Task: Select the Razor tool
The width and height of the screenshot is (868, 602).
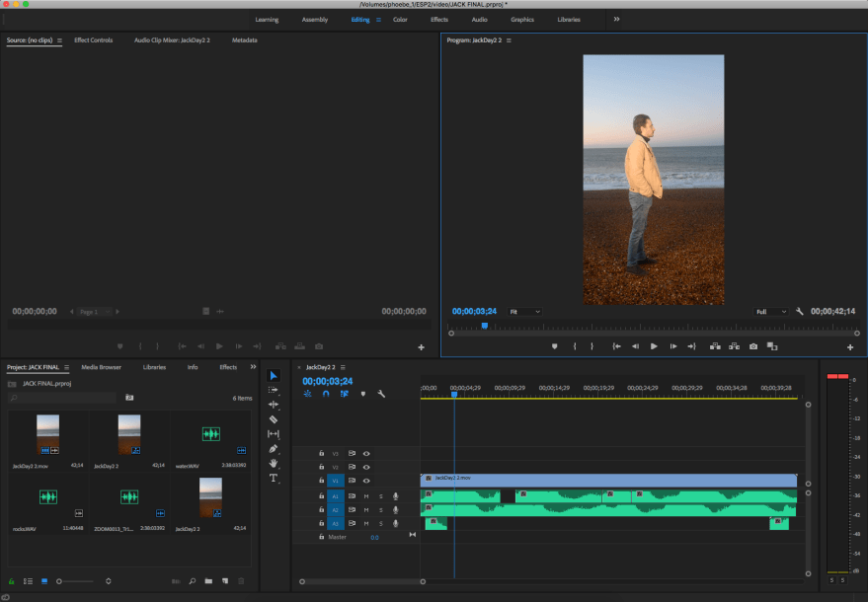Action: [x=275, y=418]
